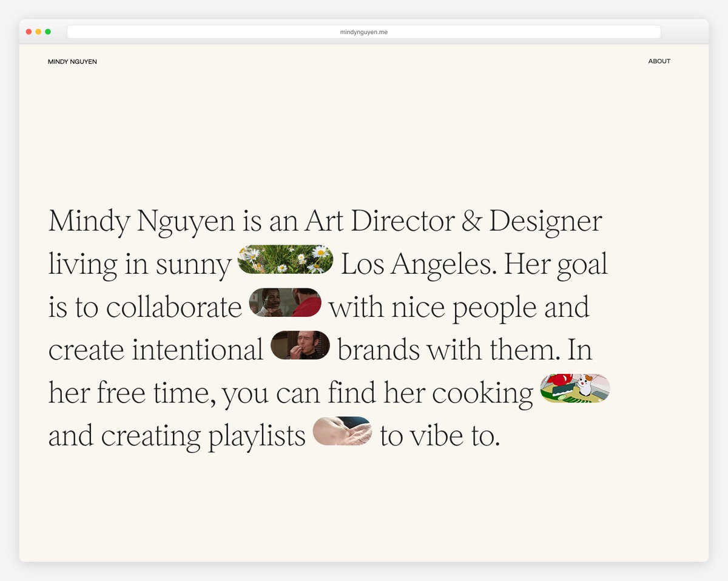
Task: Open the ABOUT page
Action: pos(659,61)
